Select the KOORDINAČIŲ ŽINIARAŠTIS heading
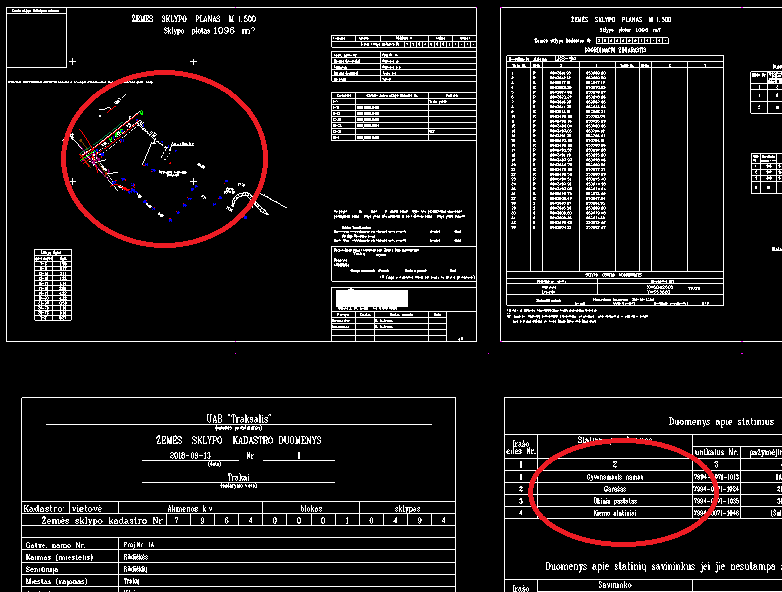The width and height of the screenshot is (782, 592). tap(615, 50)
